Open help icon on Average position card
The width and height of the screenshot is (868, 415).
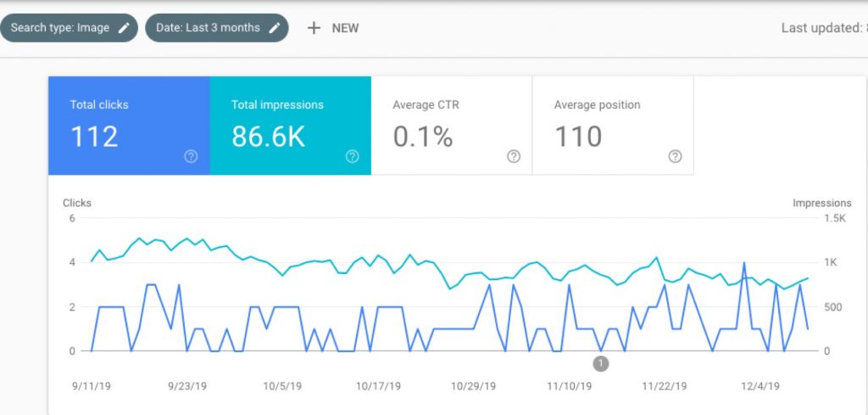click(x=675, y=157)
